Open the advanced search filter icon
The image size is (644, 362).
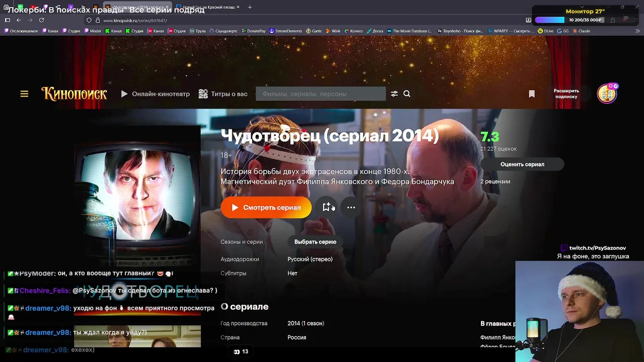[x=394, y=94]
